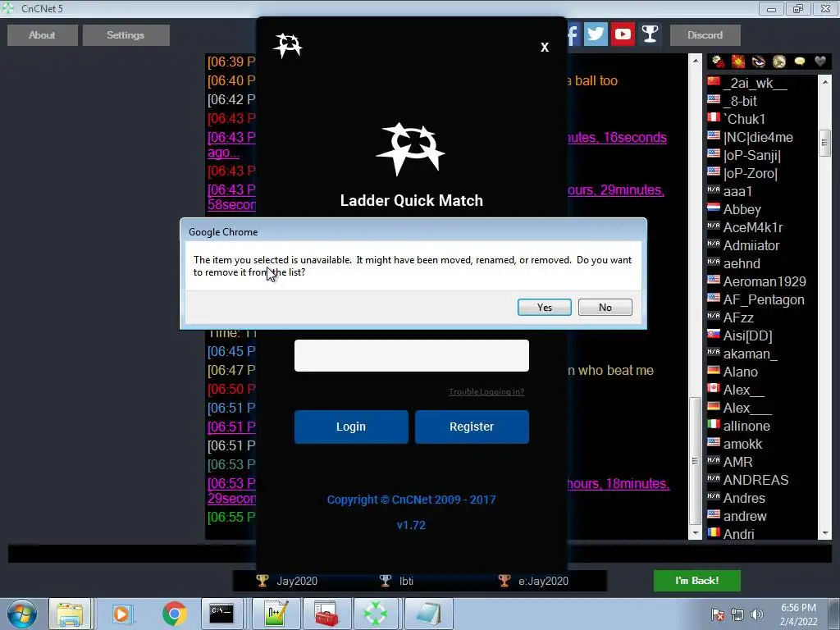Click Yes in the Google Chrome dialog

click(x=545, y=307)
